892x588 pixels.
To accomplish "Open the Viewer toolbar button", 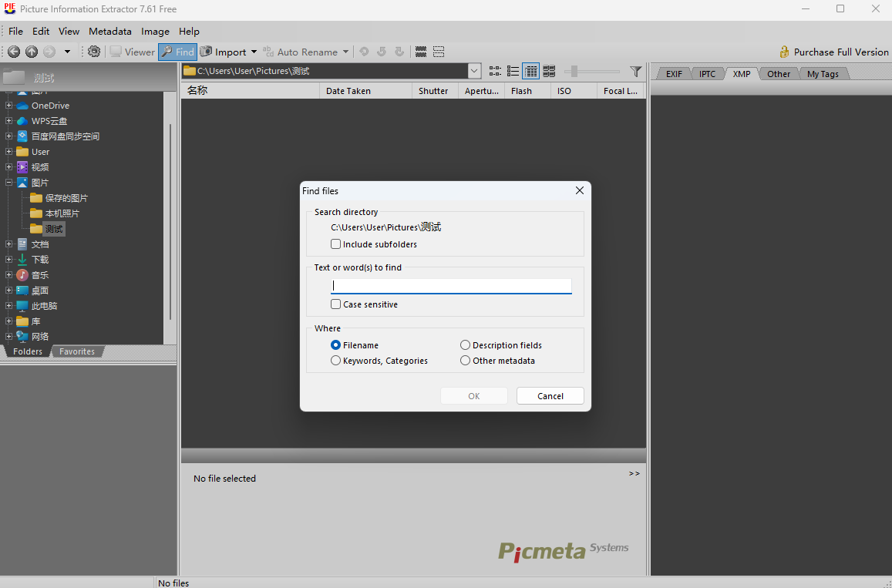I will [132, 52].
